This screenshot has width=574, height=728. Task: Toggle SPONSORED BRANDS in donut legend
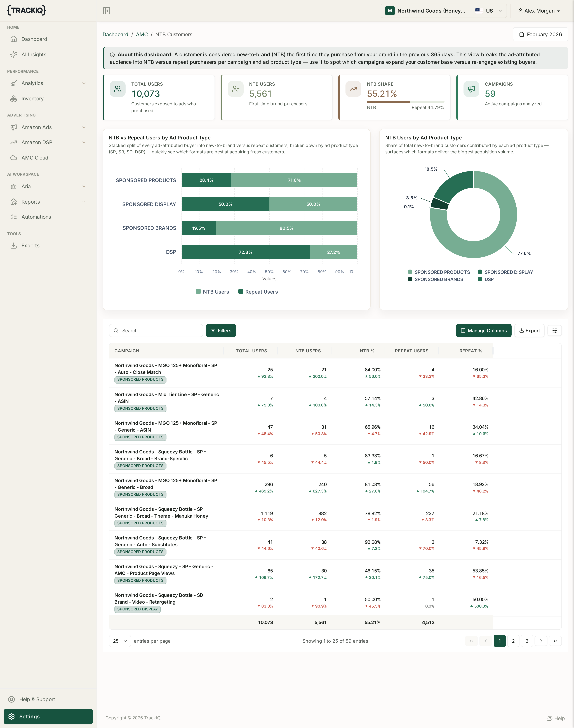436,279
